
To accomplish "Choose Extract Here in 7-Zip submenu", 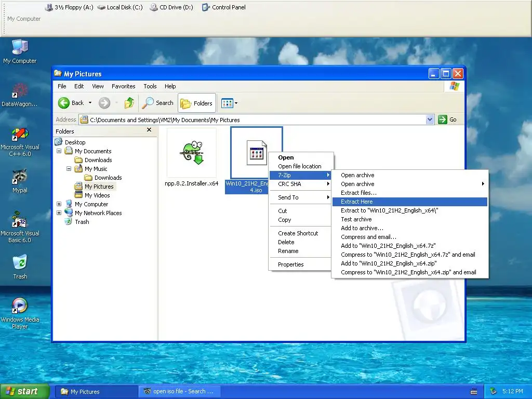I will click(x=410, y=202).
